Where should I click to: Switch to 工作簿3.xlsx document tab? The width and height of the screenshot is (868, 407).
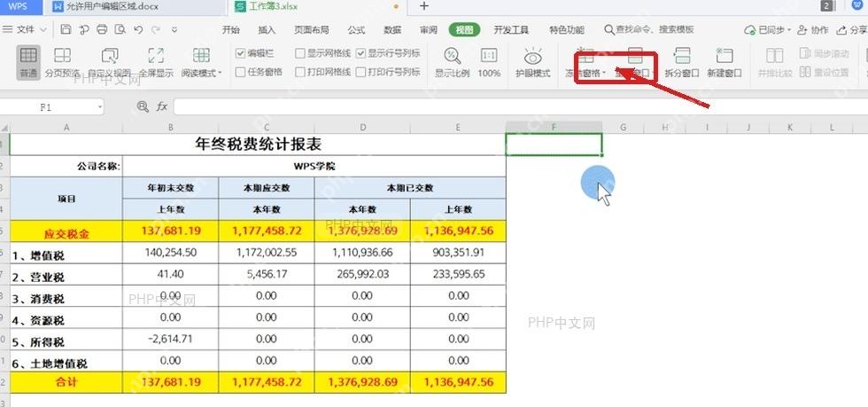pyautogui.click(x=318, y=7)
